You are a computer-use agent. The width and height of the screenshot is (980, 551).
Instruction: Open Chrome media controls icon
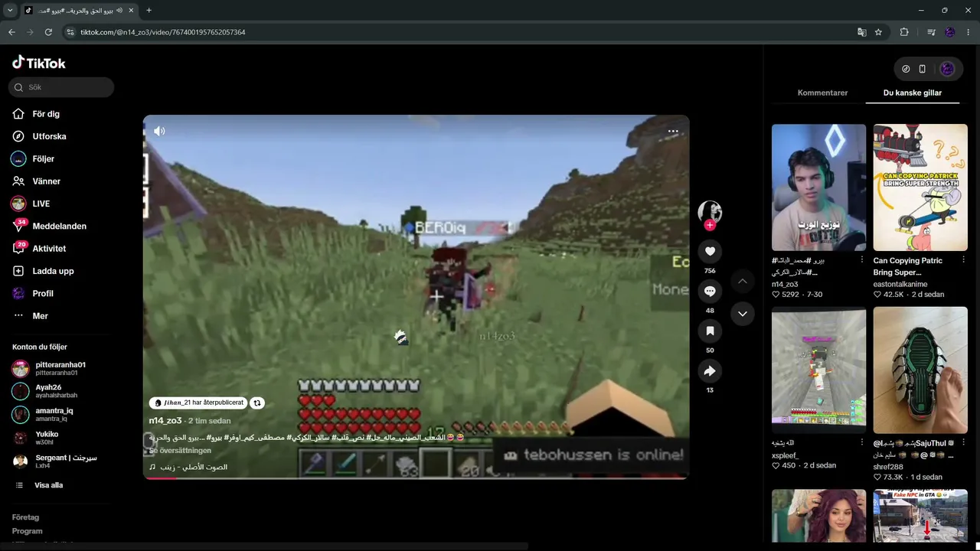931,32
